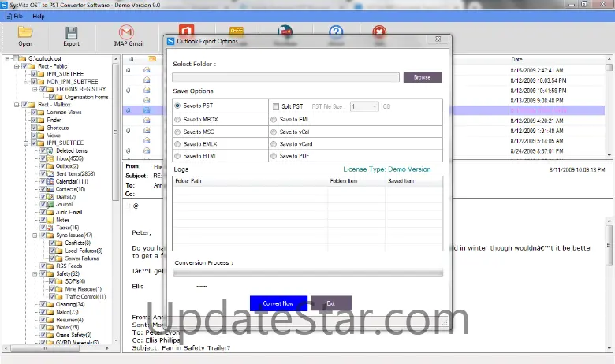
Task: Click envelope icon of 8/15/2009 2:47:41 AM row
Action: (147, 70)
